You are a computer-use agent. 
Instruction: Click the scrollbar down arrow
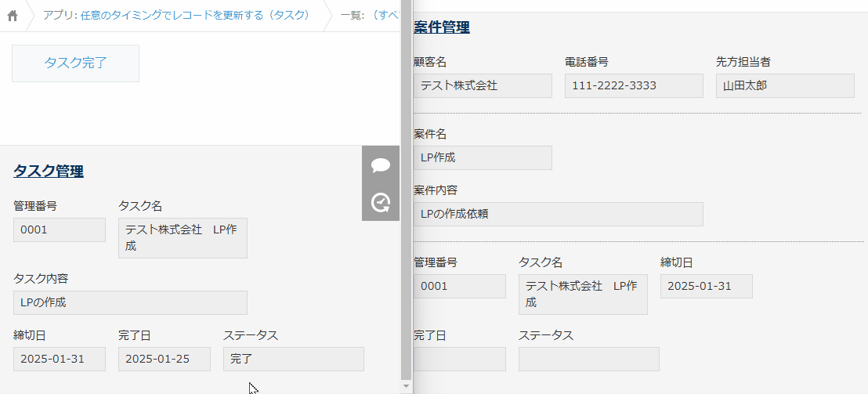pos(405,386)
